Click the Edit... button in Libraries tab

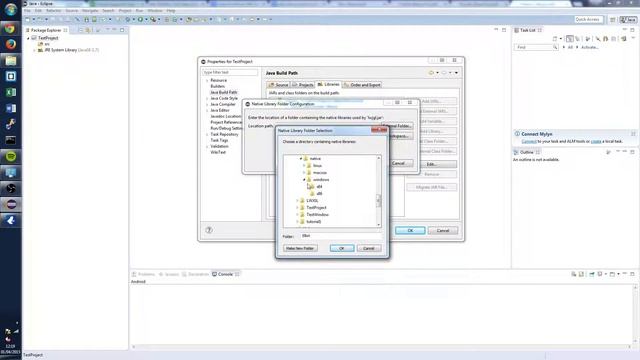pyautogui.click(x=431, y=164)
